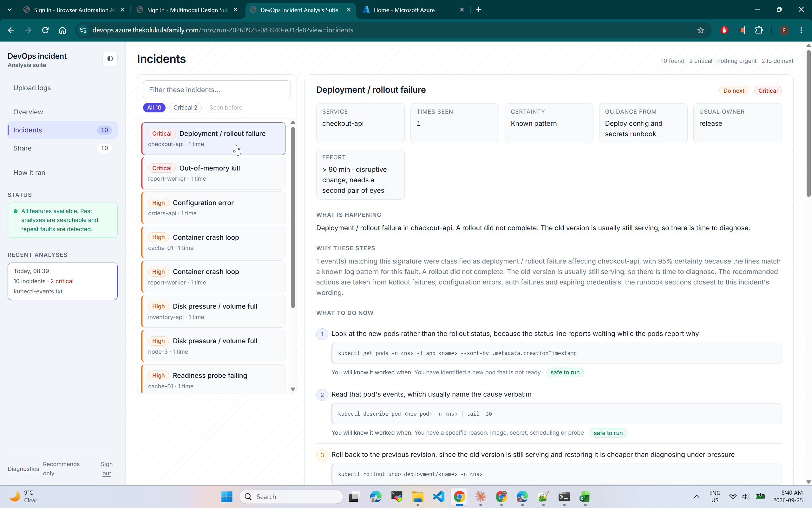Toggle the dark mode theme button
The image size is (812, 508).
coord(110,59)
